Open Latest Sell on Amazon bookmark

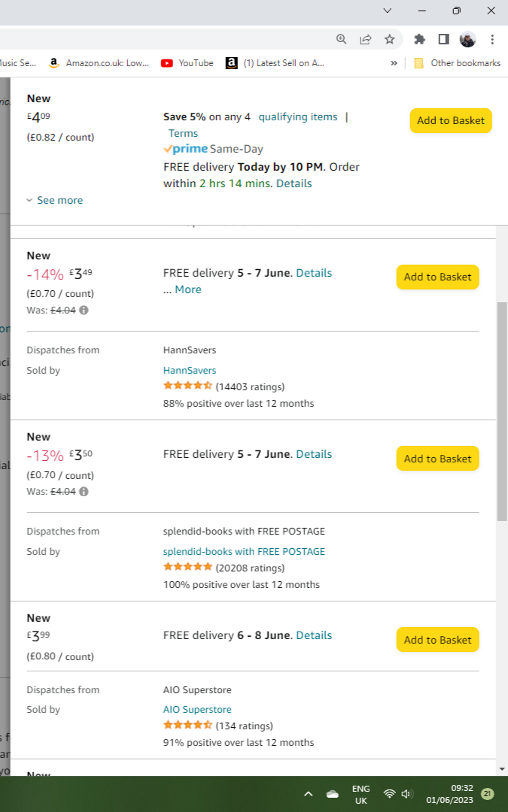pos(275,62)
